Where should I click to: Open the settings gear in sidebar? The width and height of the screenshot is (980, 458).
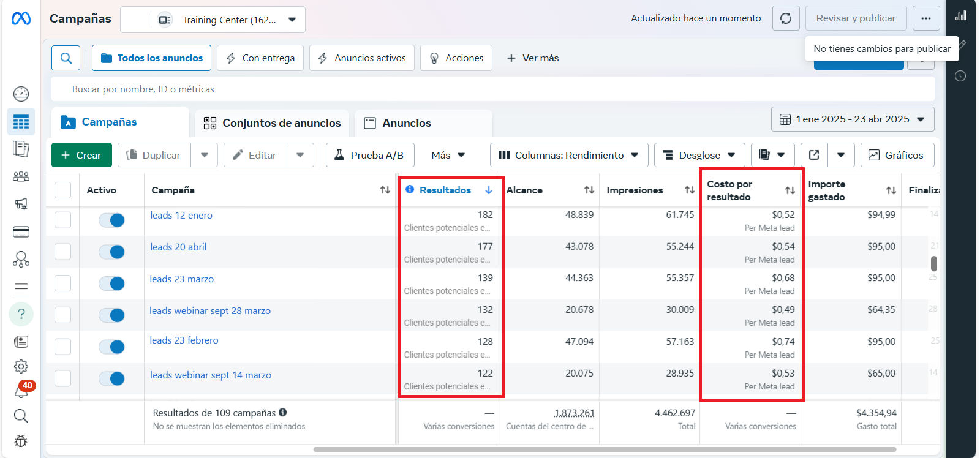pyautogui.click(x=21, y=367)
